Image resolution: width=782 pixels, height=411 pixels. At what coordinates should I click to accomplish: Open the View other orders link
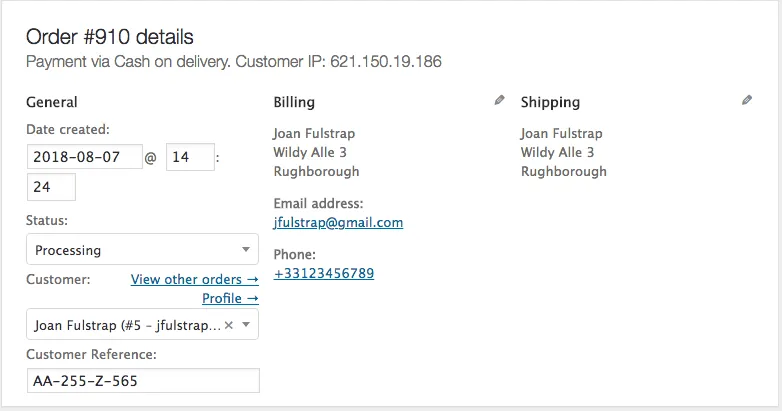(194, 279)
